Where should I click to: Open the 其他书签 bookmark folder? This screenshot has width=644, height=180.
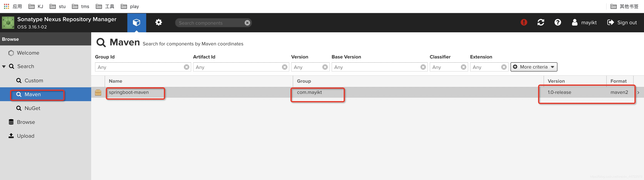coord(625,6)
